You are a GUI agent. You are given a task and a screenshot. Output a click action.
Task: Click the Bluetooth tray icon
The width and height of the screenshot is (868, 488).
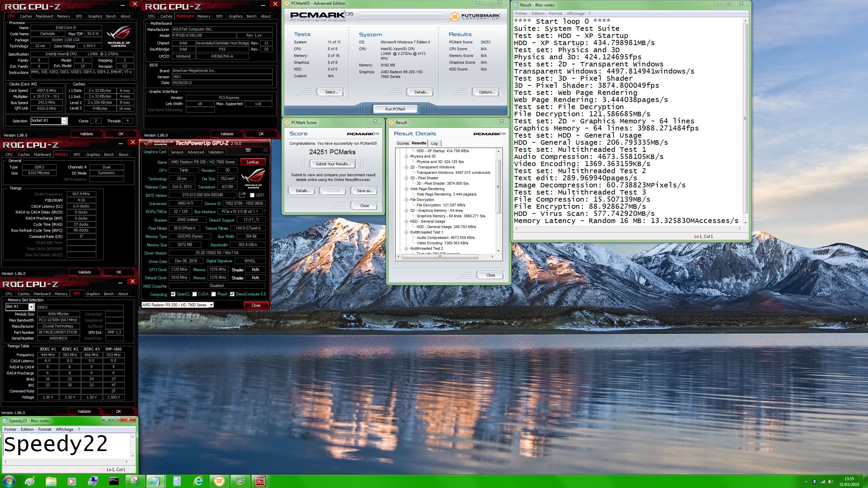tap(814, 482)
